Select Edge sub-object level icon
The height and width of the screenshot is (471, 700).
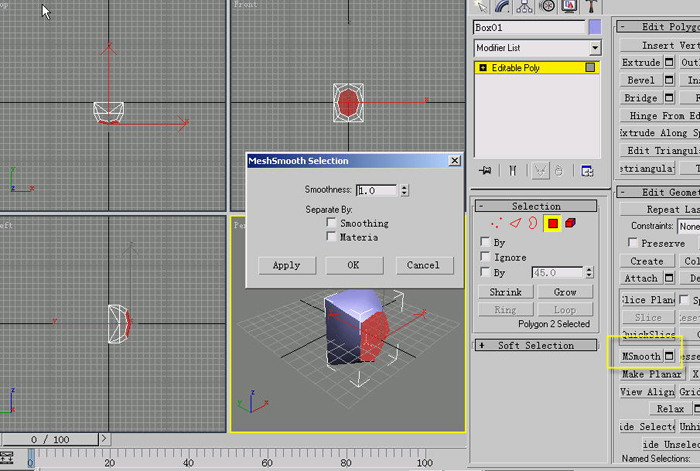(x=516, y=223)
